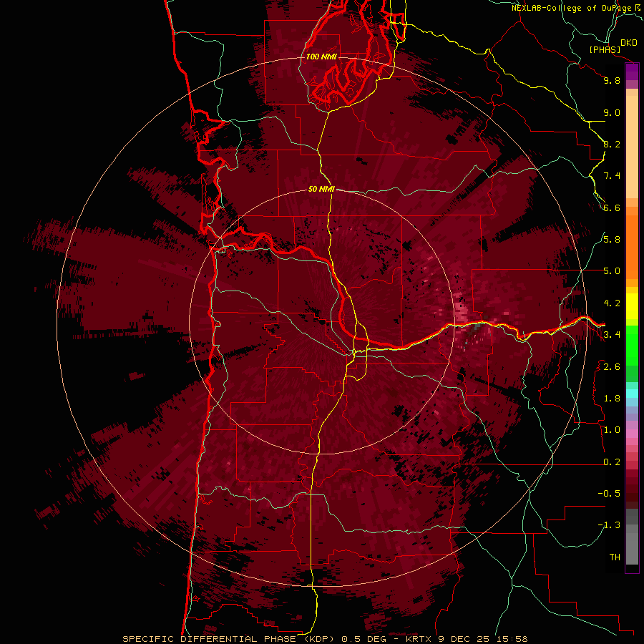
Task: Pick the purple band at top of color scale
Action: pos(632,72)
